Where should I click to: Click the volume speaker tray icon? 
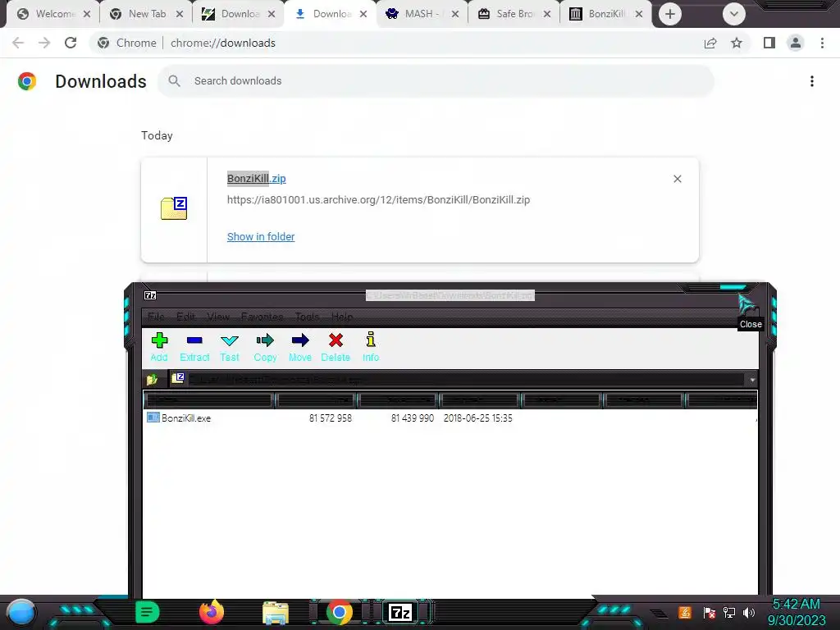pos(749,612)
